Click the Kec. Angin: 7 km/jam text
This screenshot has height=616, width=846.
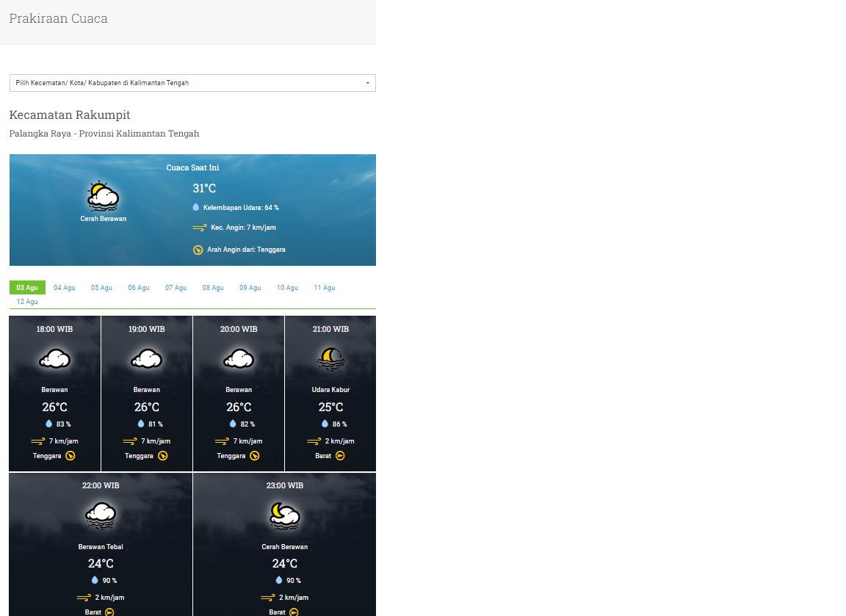[x=243, y=228]
